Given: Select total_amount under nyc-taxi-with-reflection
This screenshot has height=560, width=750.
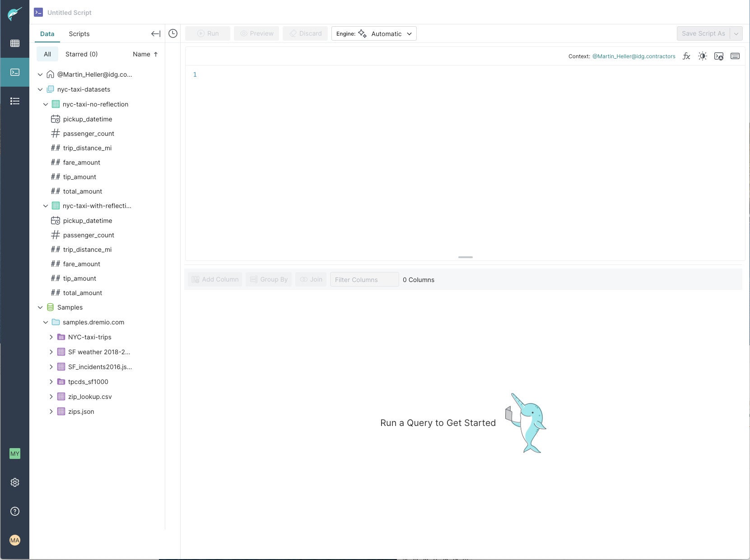Looking at the screenshot, I should click(83, 293).
